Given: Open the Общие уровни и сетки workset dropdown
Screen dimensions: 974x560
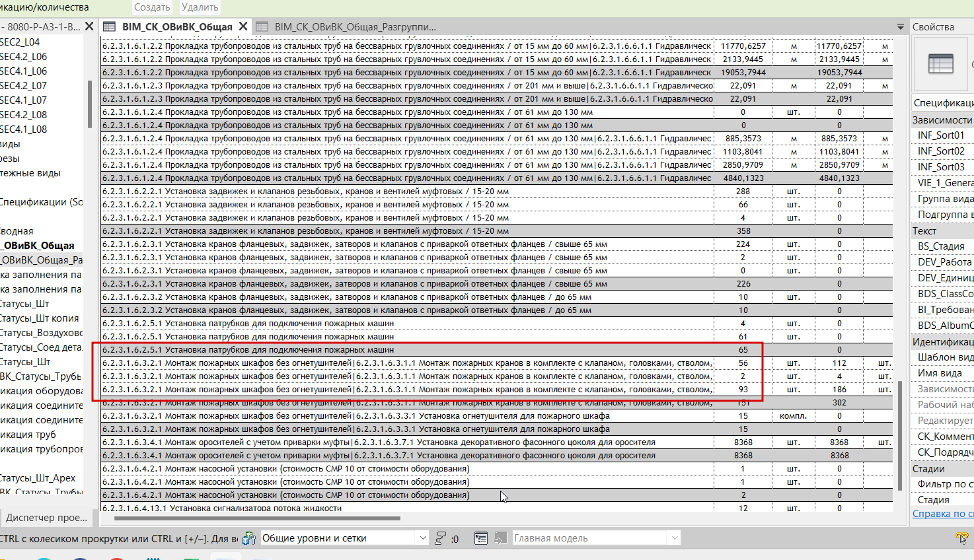Looking at the screenshot, I should 423,538.
